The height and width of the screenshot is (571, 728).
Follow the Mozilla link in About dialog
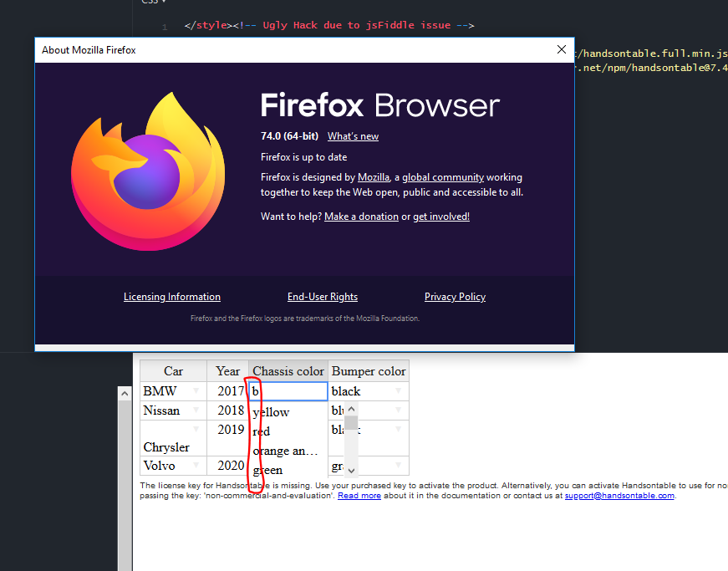pos(374,177)
